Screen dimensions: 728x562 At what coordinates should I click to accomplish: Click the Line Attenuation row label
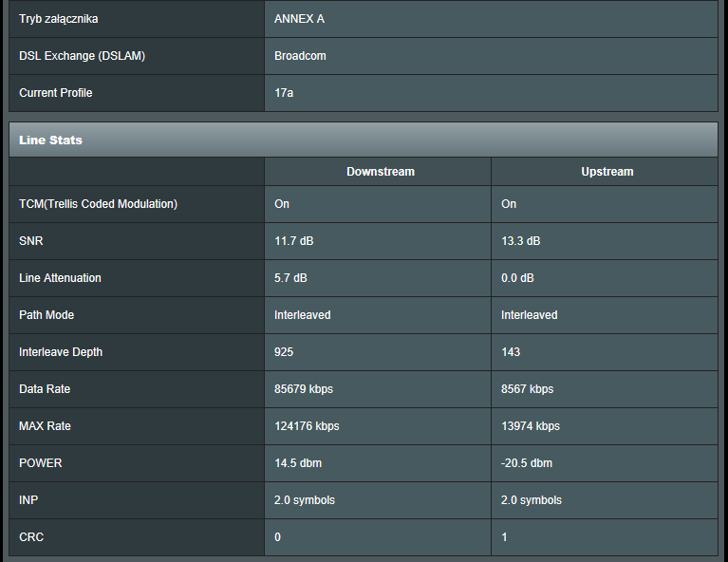point(60,278)
